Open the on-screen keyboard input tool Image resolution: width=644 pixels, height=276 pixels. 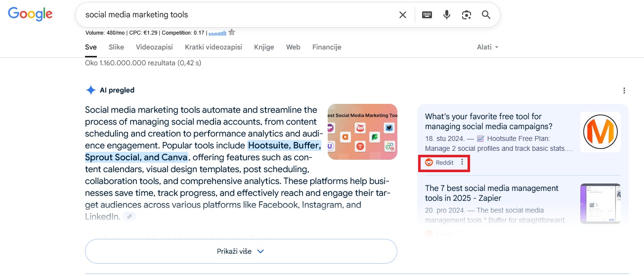pyautogui.click(x=427, y=15)
